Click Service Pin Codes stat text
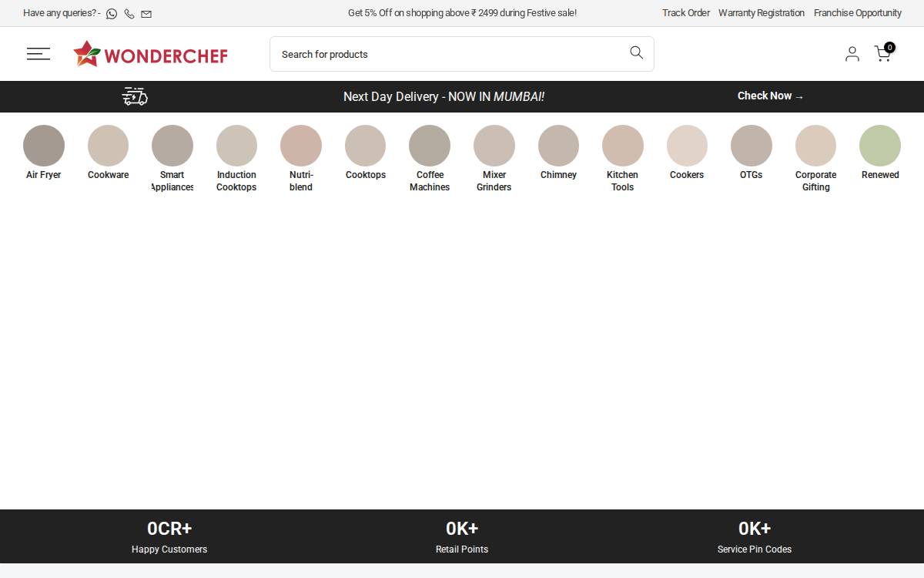The width and height of the screenshot is (924, 578). [x=755, y=549]
